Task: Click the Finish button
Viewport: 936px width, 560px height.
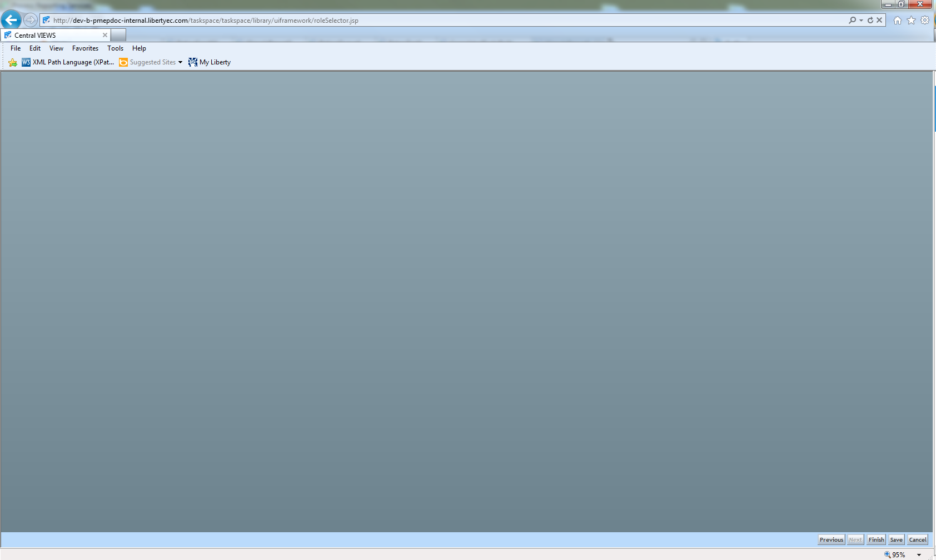Action: [x=877, y=539]
